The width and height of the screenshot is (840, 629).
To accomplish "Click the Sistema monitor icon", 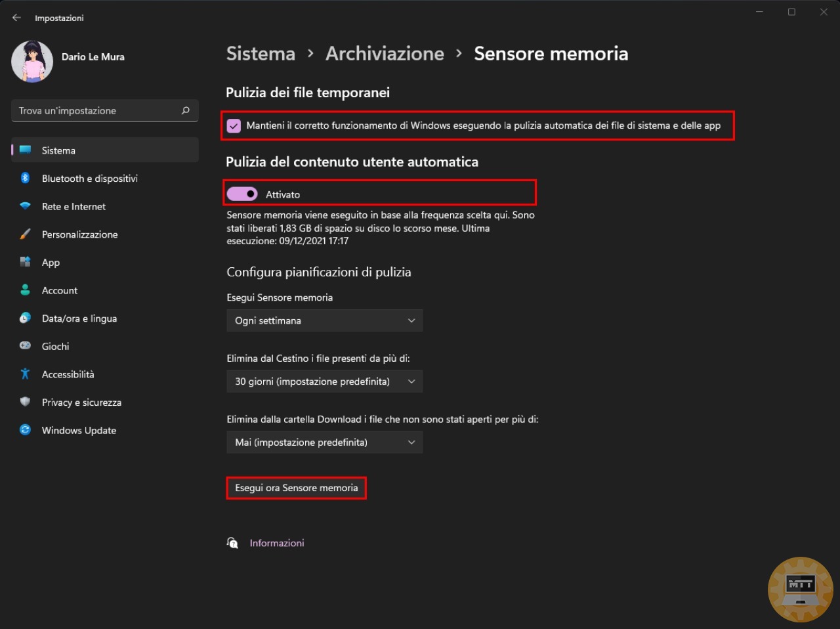I will click(26, 150).
